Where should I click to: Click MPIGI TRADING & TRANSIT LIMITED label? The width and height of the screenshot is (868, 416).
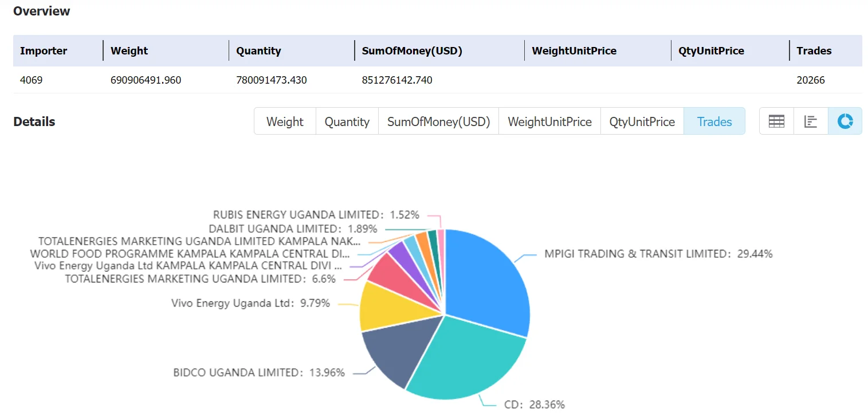tap(658, 253)
